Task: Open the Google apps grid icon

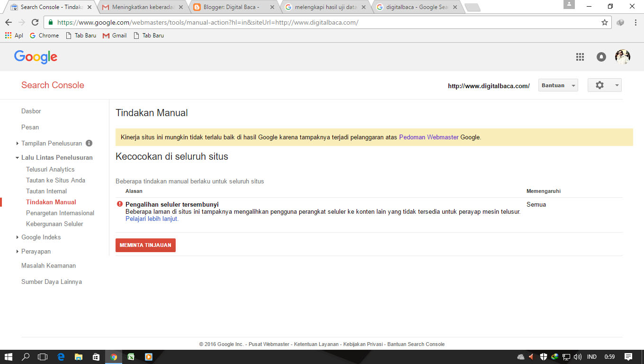Action: [x=580, y=57]
